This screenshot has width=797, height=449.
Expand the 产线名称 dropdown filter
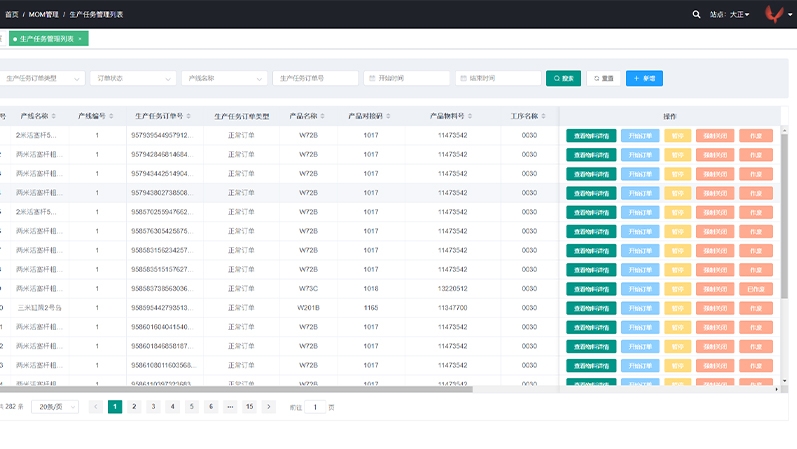[x=224, y=78]
